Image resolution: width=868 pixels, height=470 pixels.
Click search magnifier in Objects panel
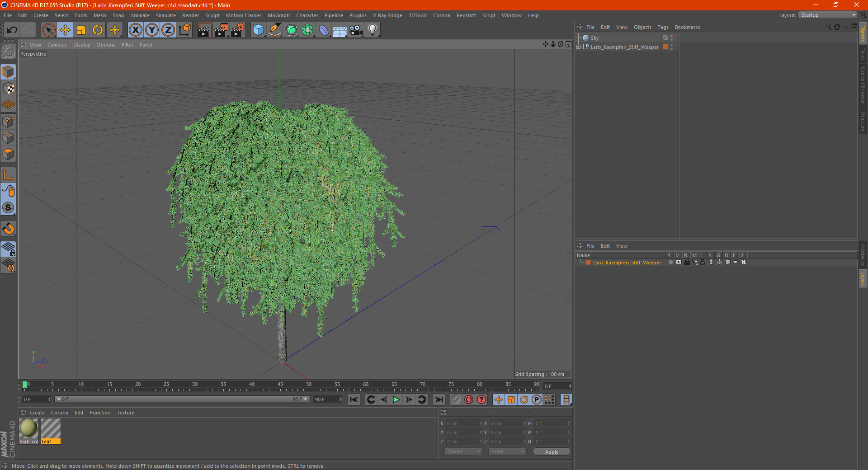point(829,27)
